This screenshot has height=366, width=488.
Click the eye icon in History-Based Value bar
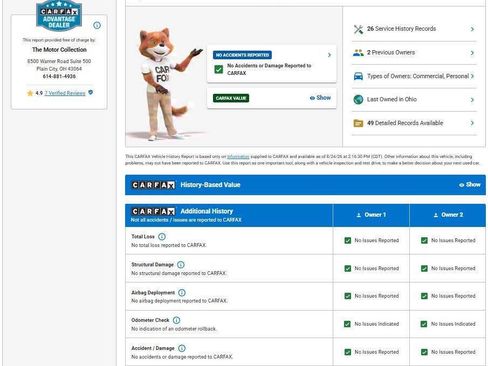462,185
